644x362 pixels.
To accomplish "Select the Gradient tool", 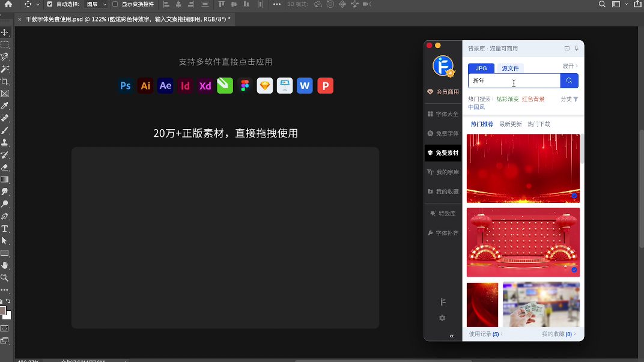I will tap(5, 179).
